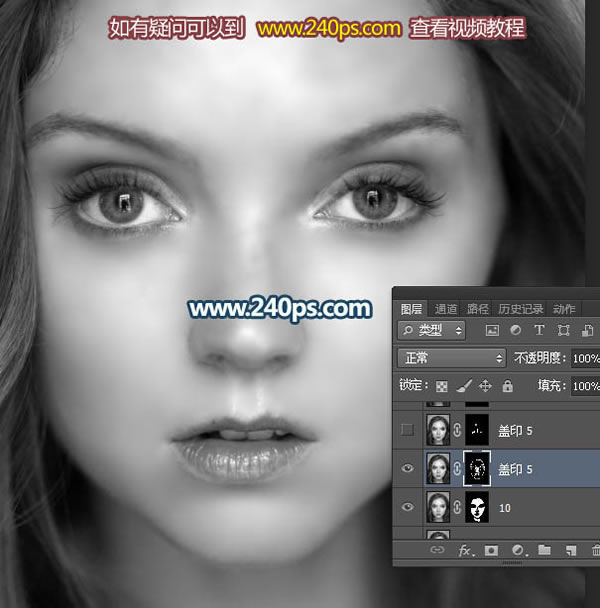The width and height of the screenshot is (600, 608).
Task: Create new layer icon
Action: click(571, 550)
